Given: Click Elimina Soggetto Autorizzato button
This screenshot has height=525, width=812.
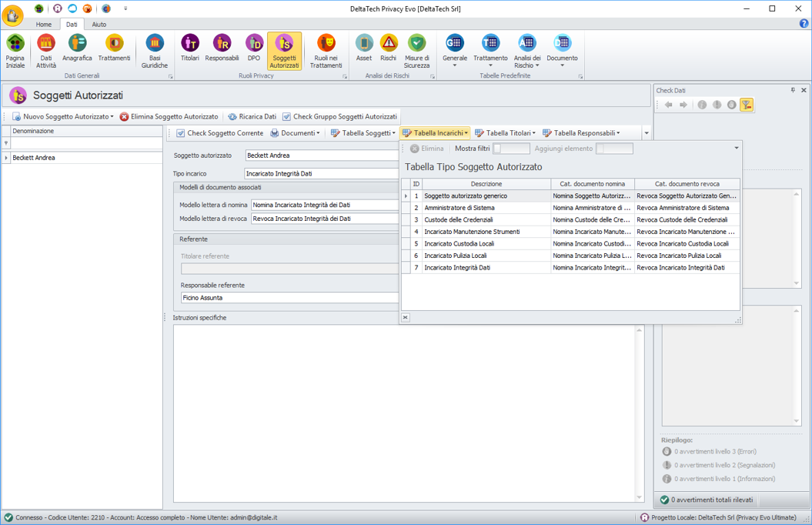Looking at the screenshot, I should coord(169,116).
